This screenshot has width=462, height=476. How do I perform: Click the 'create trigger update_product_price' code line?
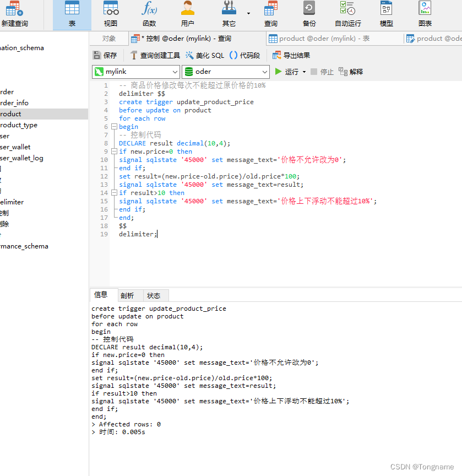186,102
